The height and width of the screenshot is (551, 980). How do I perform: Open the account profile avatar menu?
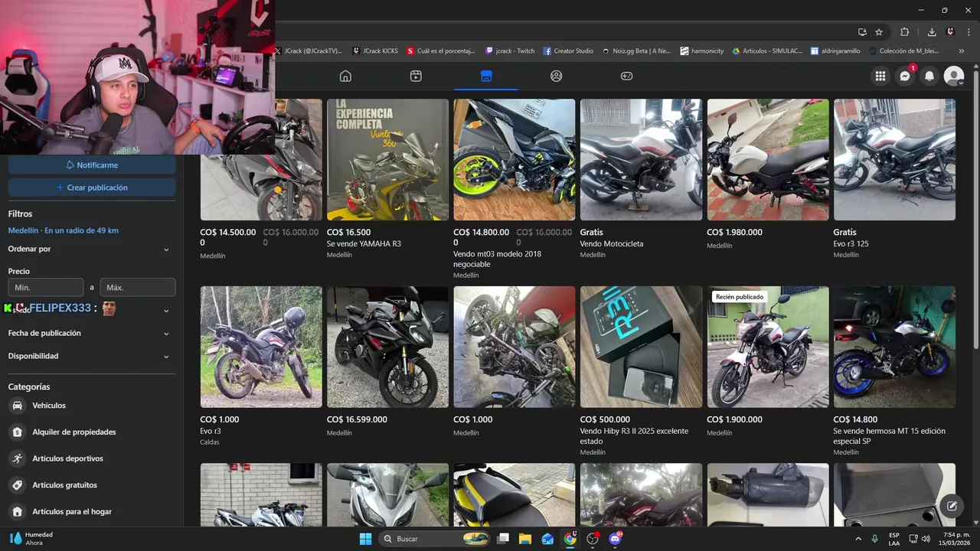coord(954,76)
